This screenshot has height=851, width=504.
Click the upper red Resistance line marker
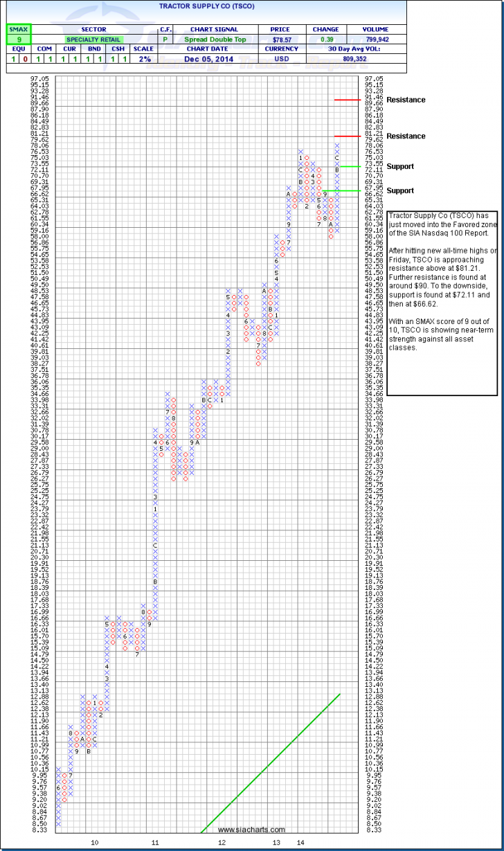pyautogui.click(x=345, y=100)
